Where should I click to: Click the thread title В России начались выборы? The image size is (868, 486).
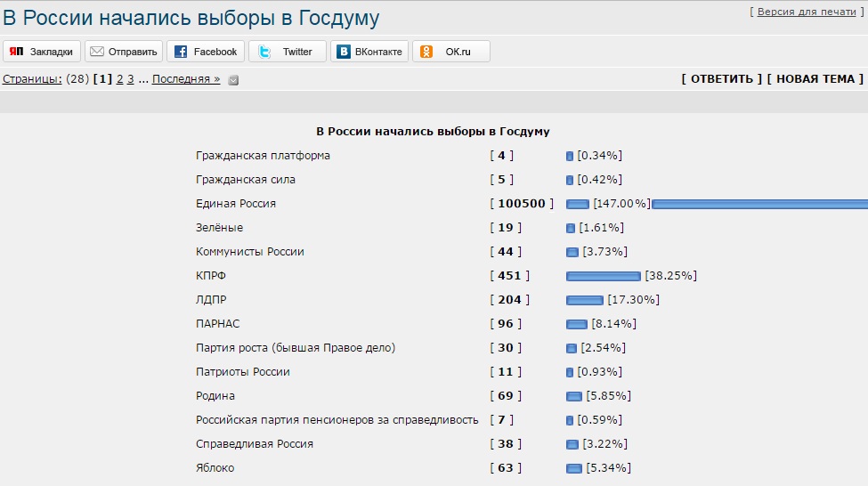click(191, 18)
